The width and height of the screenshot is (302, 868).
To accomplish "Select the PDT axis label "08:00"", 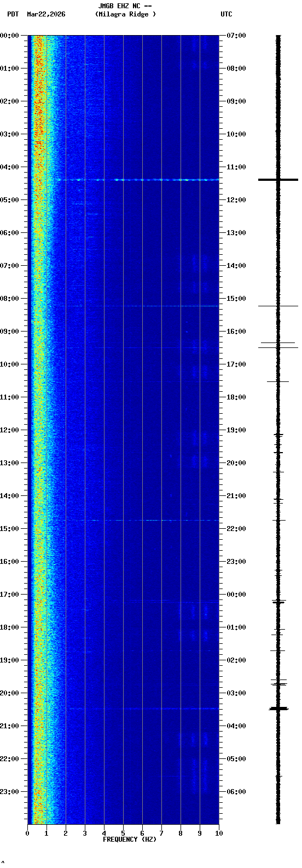I will pos(9,299).
